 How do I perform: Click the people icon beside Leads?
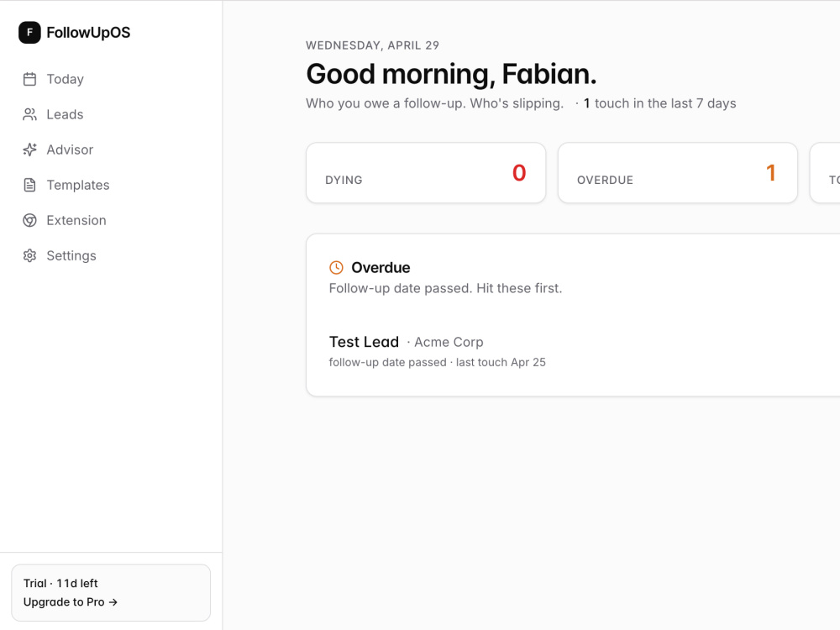click(30, 114)
